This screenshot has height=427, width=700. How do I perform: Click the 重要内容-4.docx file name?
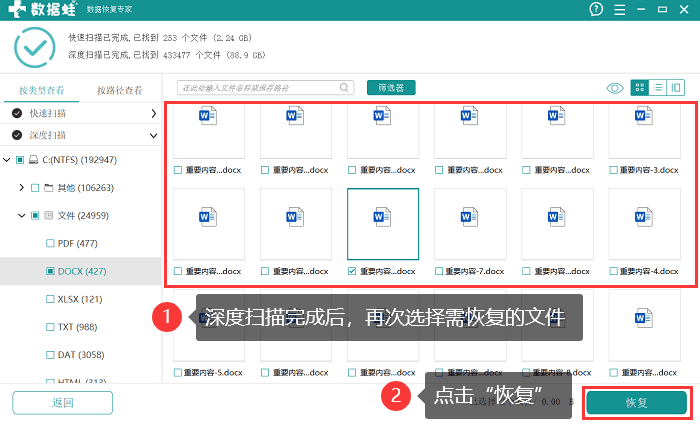pos(649,271)
